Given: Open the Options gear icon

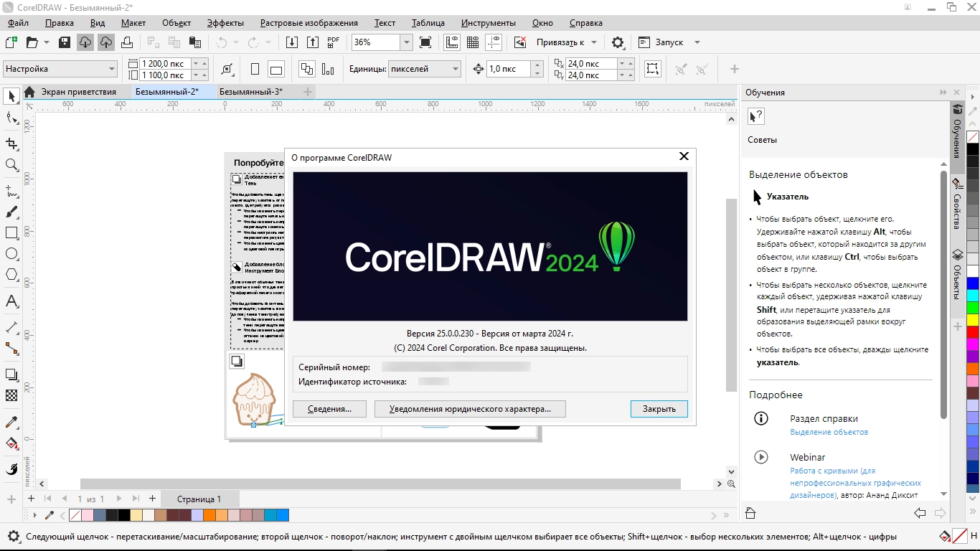Looking at the screenshot, I should 618,42.
